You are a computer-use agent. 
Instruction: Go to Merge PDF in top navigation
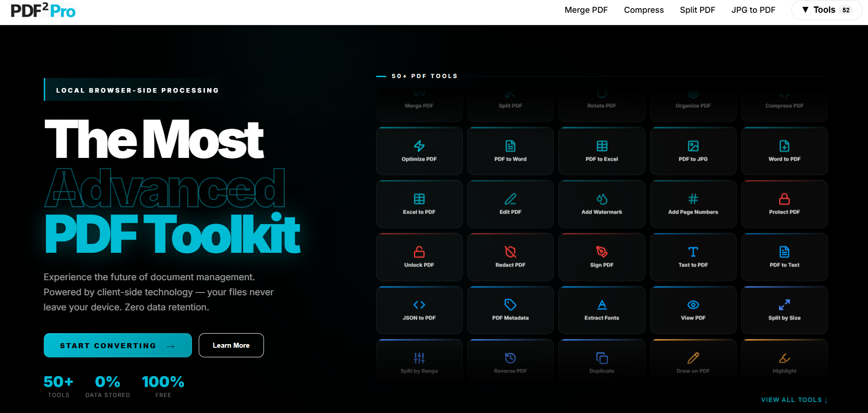[x=586, y=10]
